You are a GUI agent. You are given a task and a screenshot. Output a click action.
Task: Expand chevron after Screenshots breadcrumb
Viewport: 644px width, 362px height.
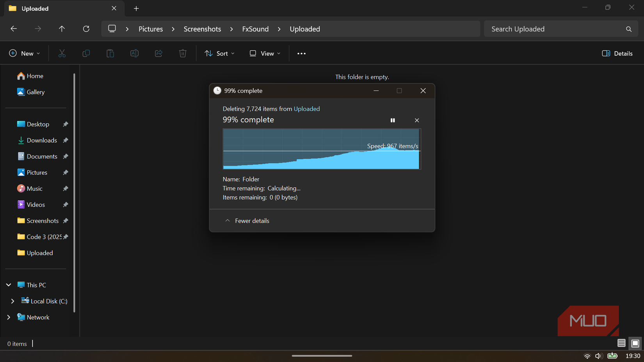(231, 29)
